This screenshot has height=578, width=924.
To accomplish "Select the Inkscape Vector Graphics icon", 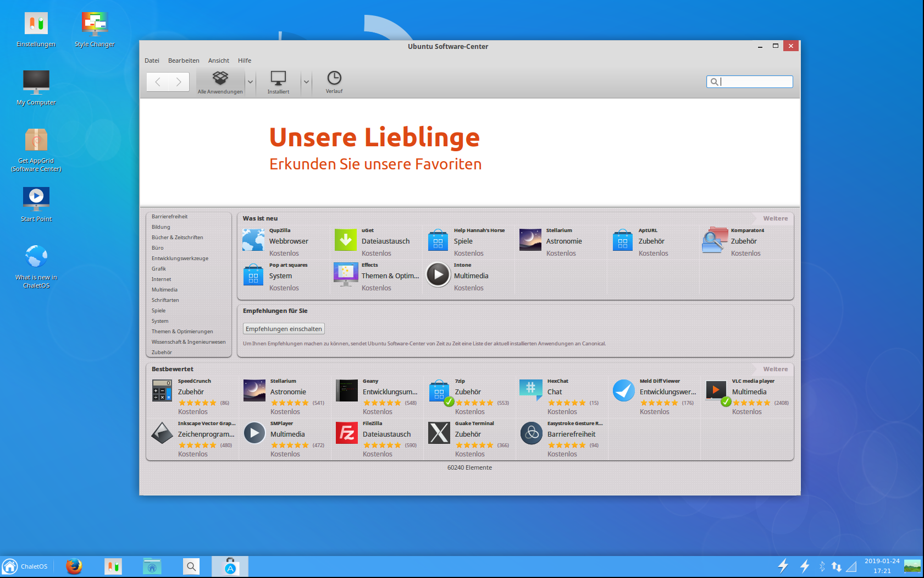I will [162, 433].
